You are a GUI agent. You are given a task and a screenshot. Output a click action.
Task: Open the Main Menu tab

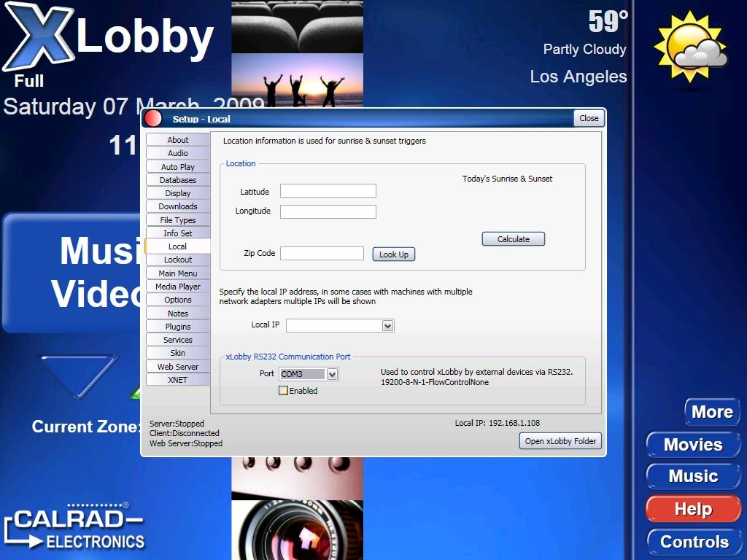pyautogui.click(x=178, y=273)
